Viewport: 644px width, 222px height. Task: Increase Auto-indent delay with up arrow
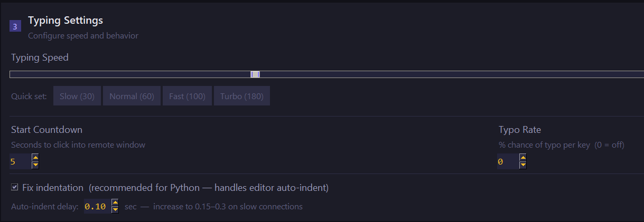(115, 202)
